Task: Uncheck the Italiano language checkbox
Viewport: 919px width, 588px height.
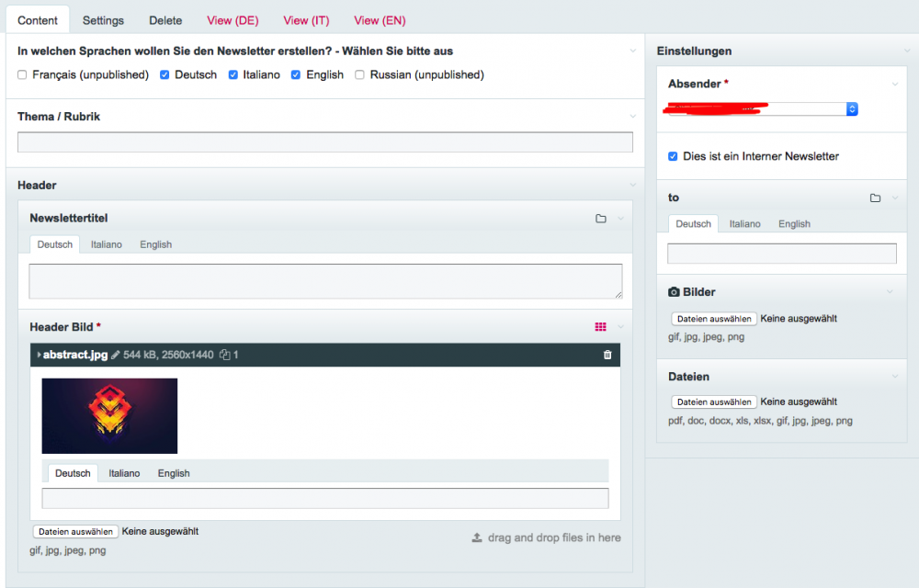Action: [x=233, y=75]
